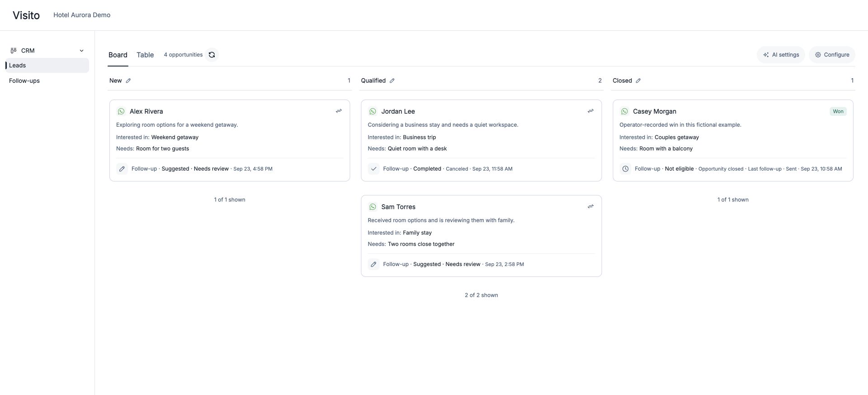Click the New column header label

coord(116,81)
